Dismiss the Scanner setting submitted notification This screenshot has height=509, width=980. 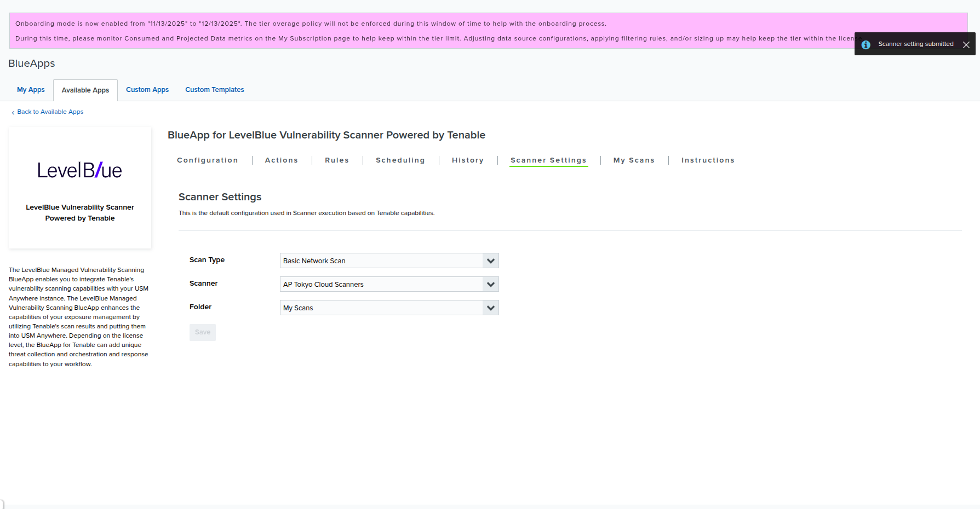pos(966,45)
